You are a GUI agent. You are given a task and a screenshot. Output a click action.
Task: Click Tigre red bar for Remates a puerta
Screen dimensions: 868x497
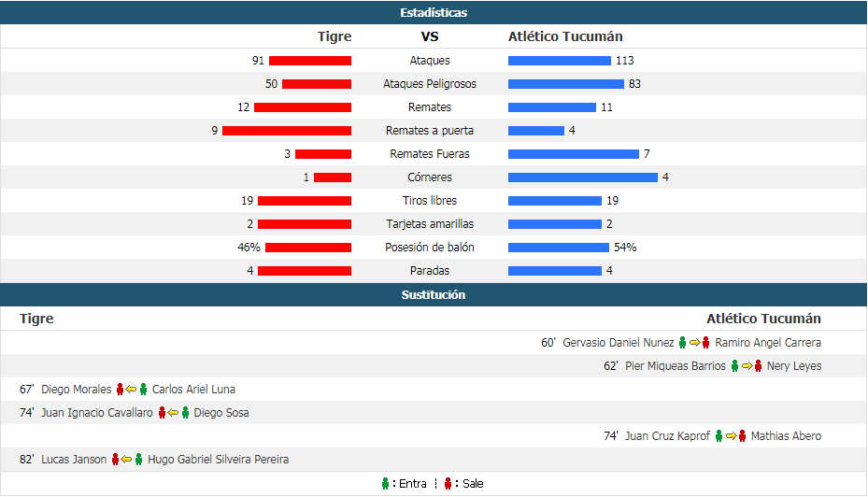click(287, 131)
